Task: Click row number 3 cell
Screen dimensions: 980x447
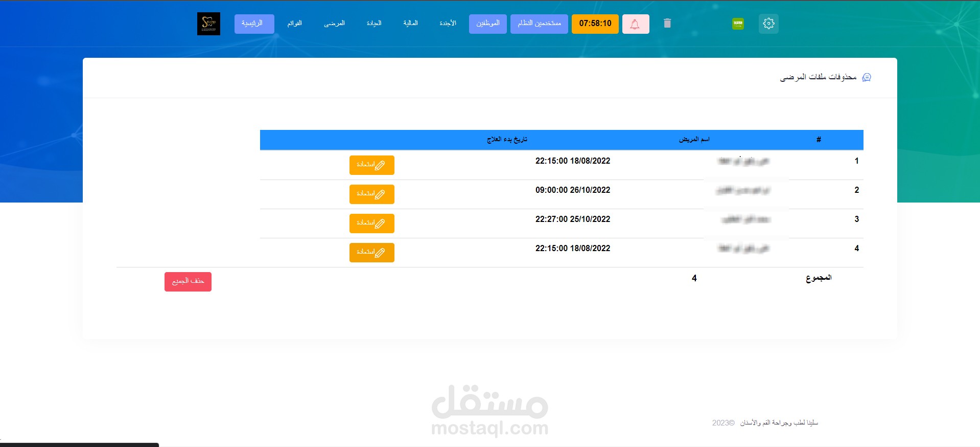Action: point(857,219)
